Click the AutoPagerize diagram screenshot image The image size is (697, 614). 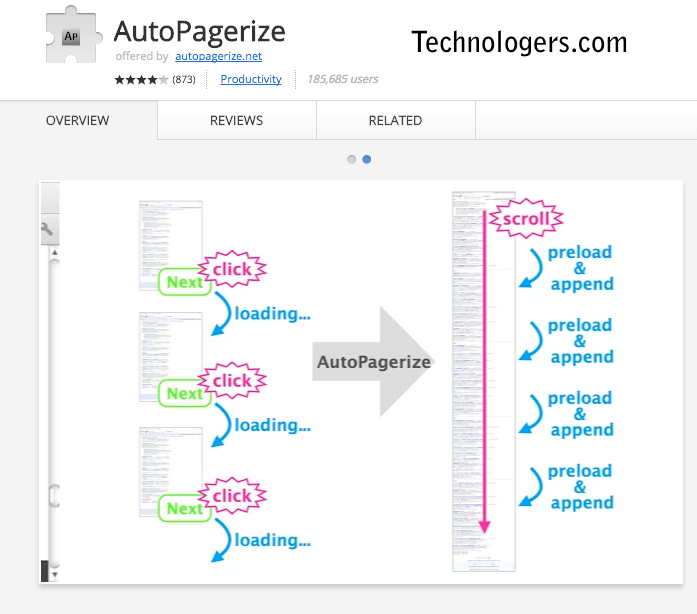coord(361,382)
